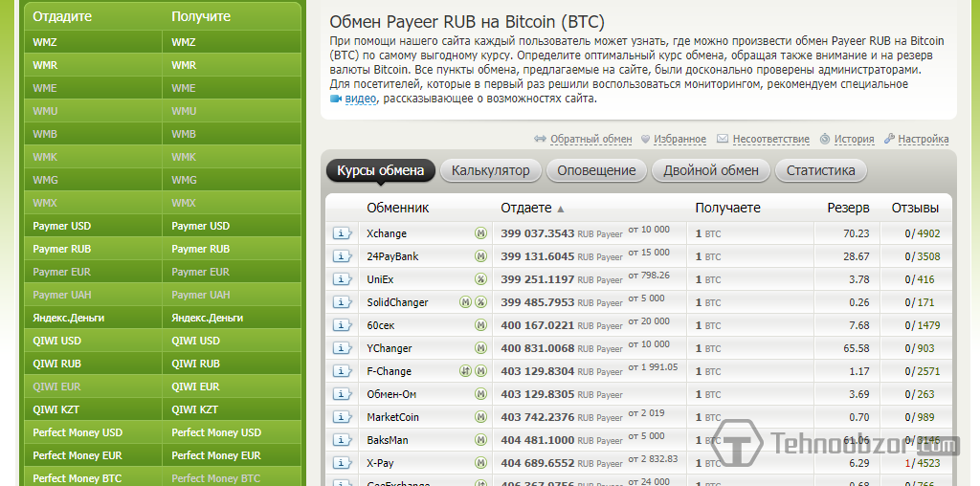Screen dimensions: 980x486
Task: Click the arrows badge next to F-Change
Action: (466, 371)
